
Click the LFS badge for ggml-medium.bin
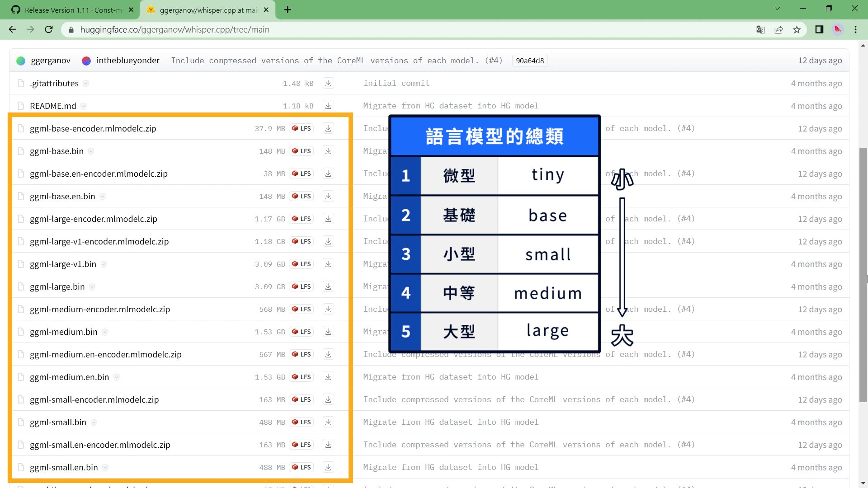pyautogui.click(x=302, y=332)
